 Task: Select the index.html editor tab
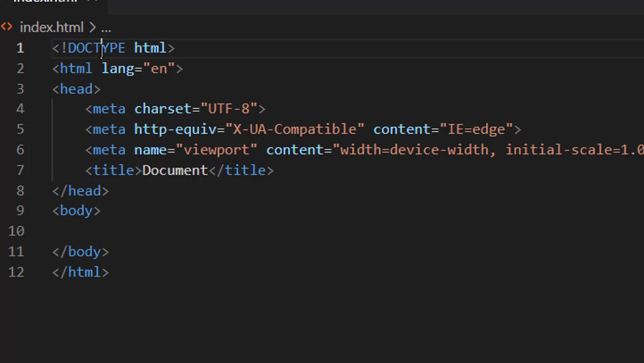pos(45,1)
